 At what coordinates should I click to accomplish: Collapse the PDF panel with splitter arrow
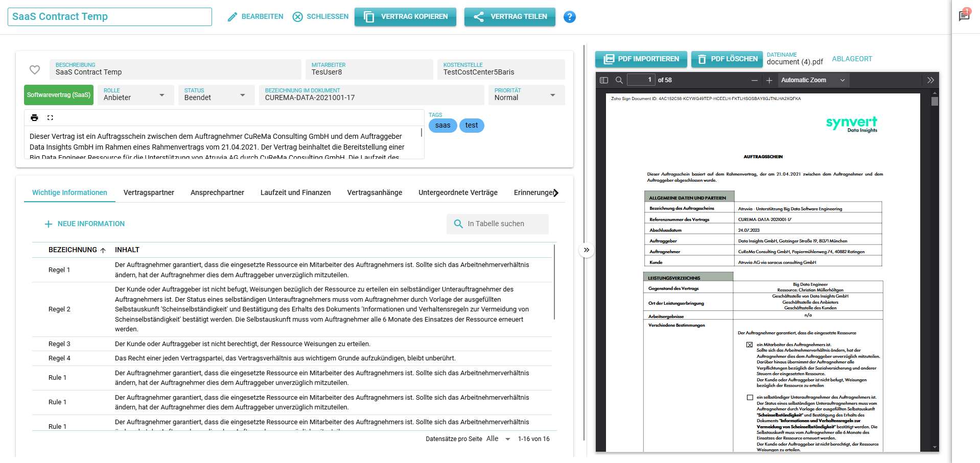tap(586, 250)
